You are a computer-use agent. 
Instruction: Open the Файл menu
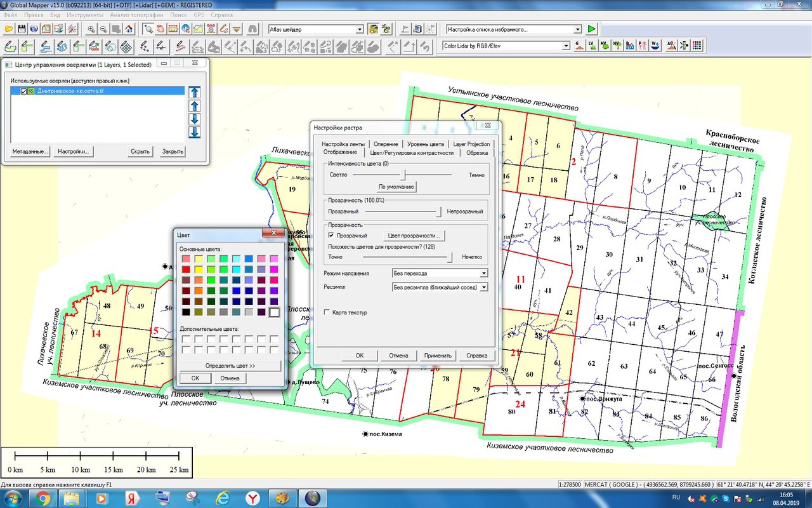(x=10, y=14)
